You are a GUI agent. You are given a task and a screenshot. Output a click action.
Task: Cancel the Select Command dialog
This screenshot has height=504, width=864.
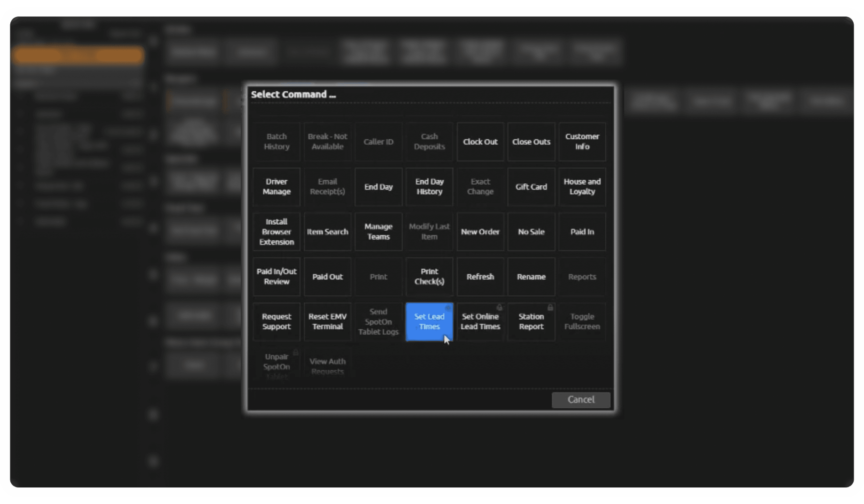[581, 400]
